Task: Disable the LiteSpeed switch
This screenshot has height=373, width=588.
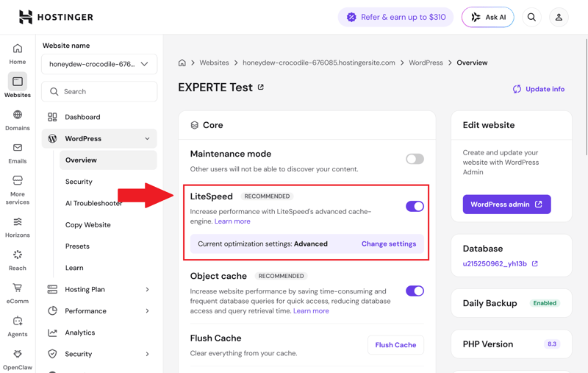Action: [415, 206]
